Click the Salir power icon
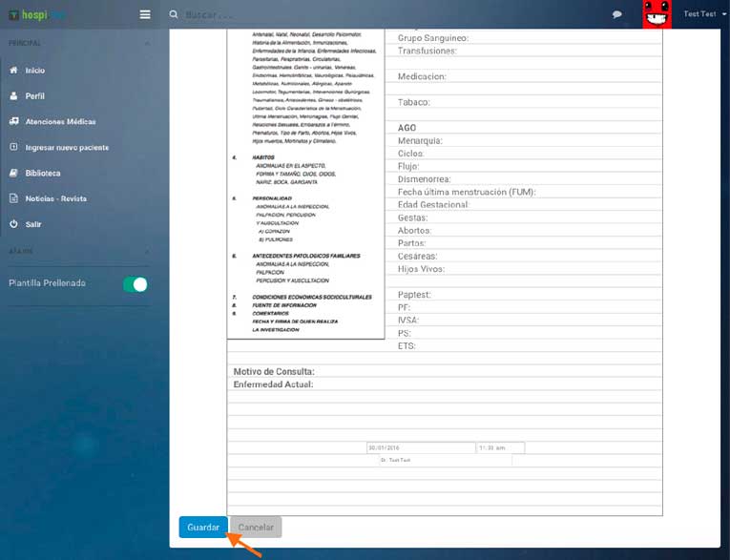The height and width of the screenshot is (560, 730). (x=13, y=223)
